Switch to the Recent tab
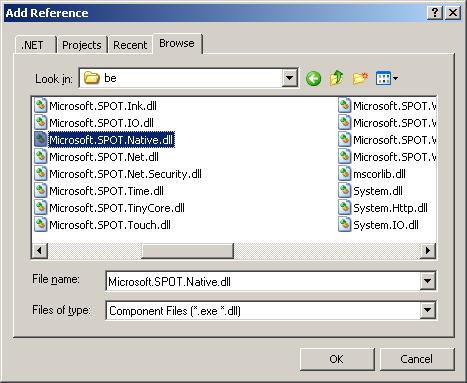The width and height of the screenshot is (467, 383). [x=130, y=44]
